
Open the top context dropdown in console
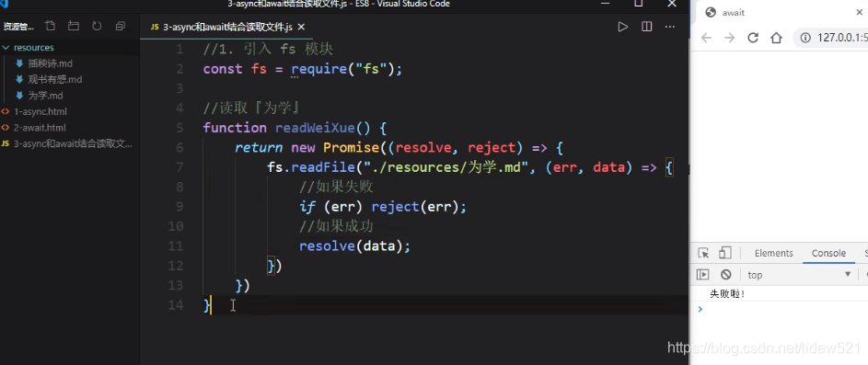[x=799, y=275]
